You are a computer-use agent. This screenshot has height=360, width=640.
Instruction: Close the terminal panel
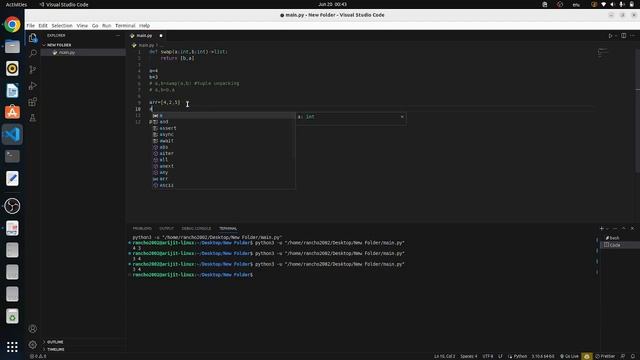[632, 229]
